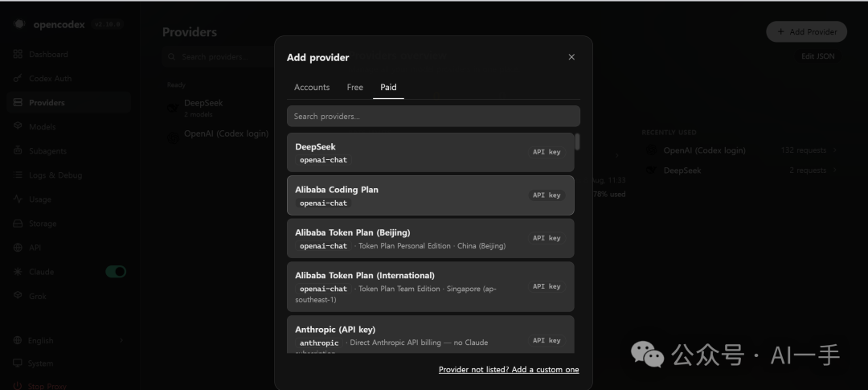This screenshot has width=868, height=390.
Task: Click the opencodex logo icon
Action: tap(19, 24)
